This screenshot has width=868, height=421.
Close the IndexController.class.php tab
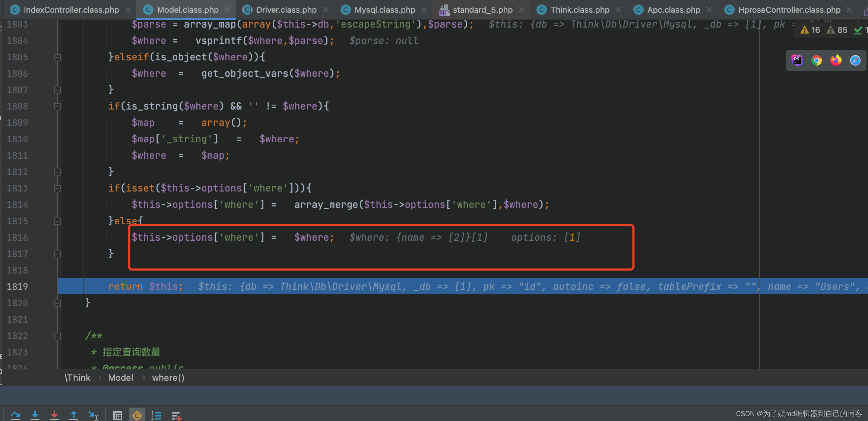pyautogui.click(x=128, y=10)
